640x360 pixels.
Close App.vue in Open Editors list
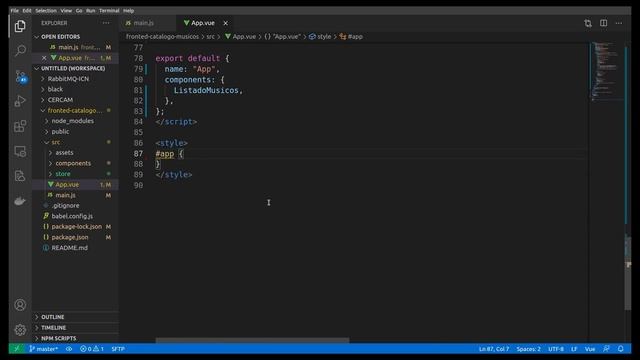pyautogui.click(x=44, y=58)
